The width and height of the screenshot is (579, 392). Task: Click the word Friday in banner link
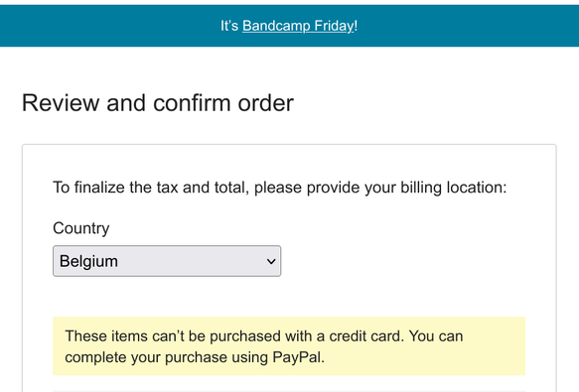pyautogui.click(x=334, y=26)
